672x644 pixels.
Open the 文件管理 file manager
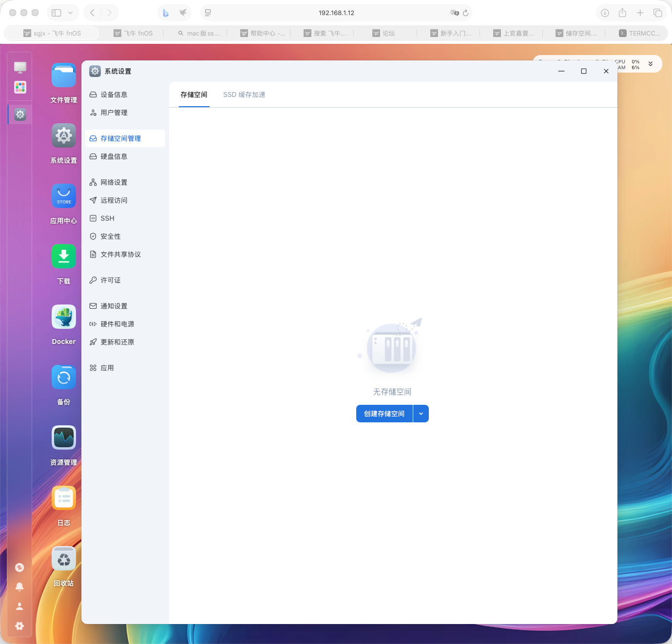(63, 76)
